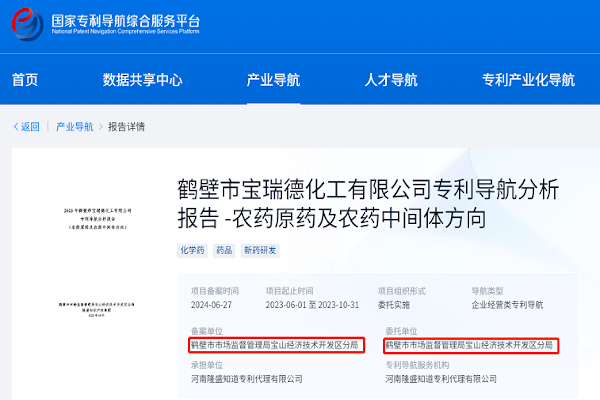
Task: Switch to 人才导航 tab
Action: point(391,80)
